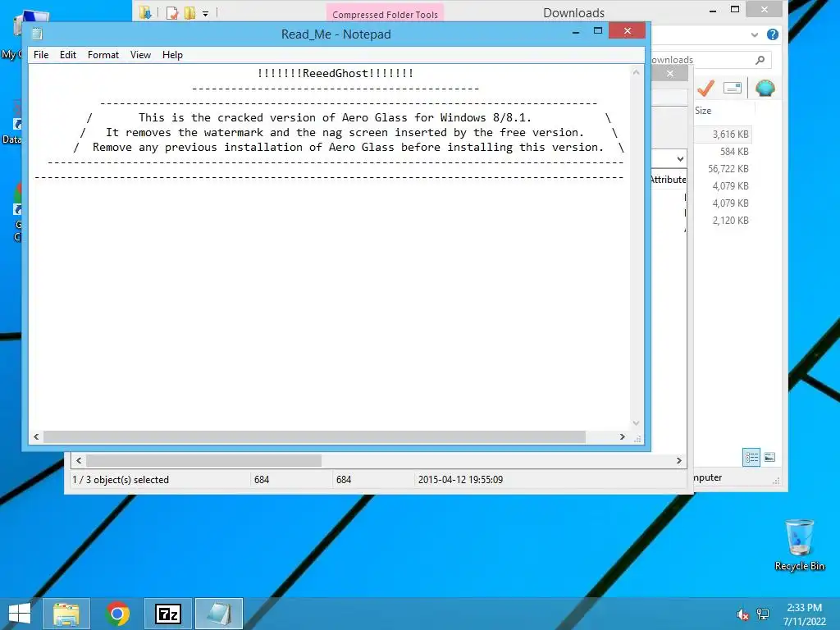
Task: Open the clock showing 2:33 PM
Action: 804,614
